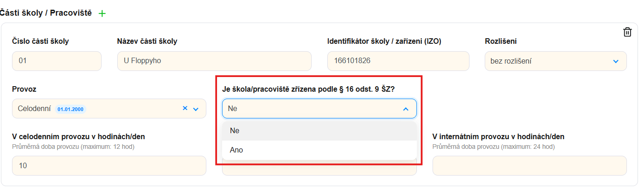Collapse the § 16 dropdown via its up chevron
Image resolution: width=644 pixels, height=194 pixels.
pos(406,109)
